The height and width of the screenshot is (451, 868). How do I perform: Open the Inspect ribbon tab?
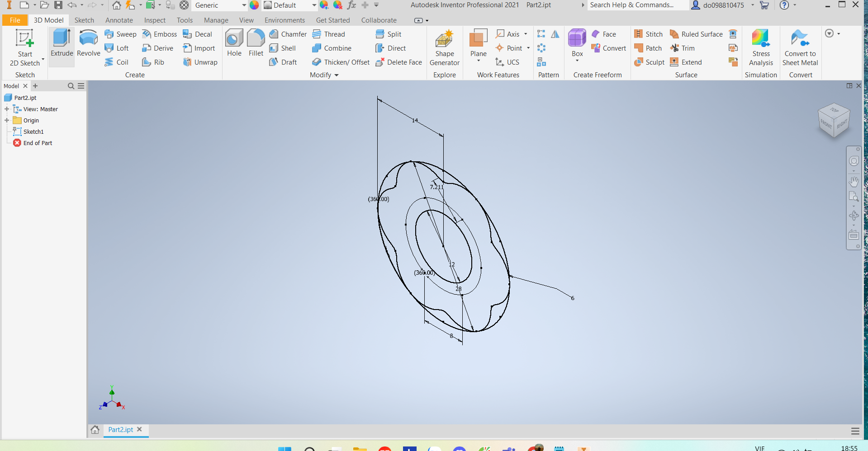click(x=155, y=20)
